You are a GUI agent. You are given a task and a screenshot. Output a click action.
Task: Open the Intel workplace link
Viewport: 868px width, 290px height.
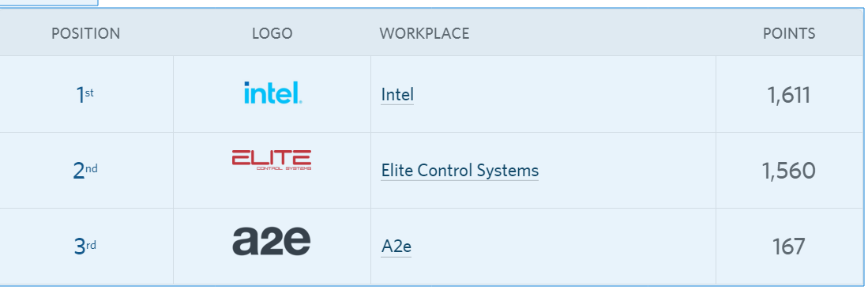tap(397, 95)
